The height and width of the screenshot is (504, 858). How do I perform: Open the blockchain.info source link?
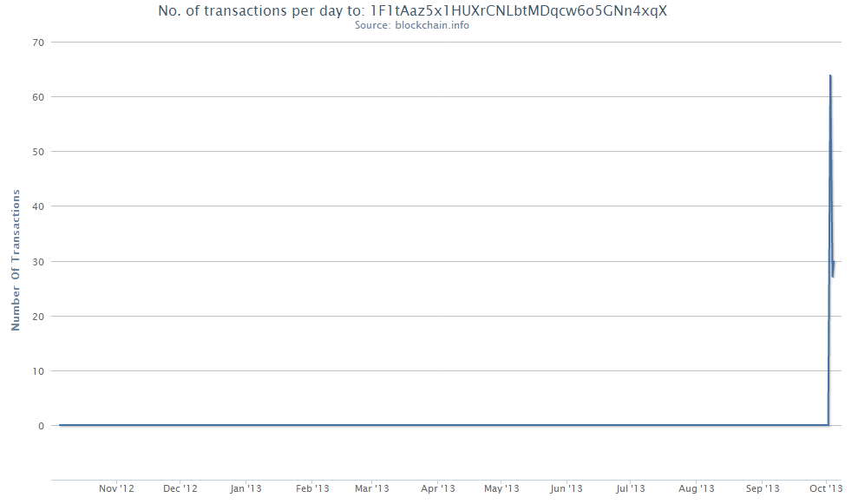coord(411,25)
